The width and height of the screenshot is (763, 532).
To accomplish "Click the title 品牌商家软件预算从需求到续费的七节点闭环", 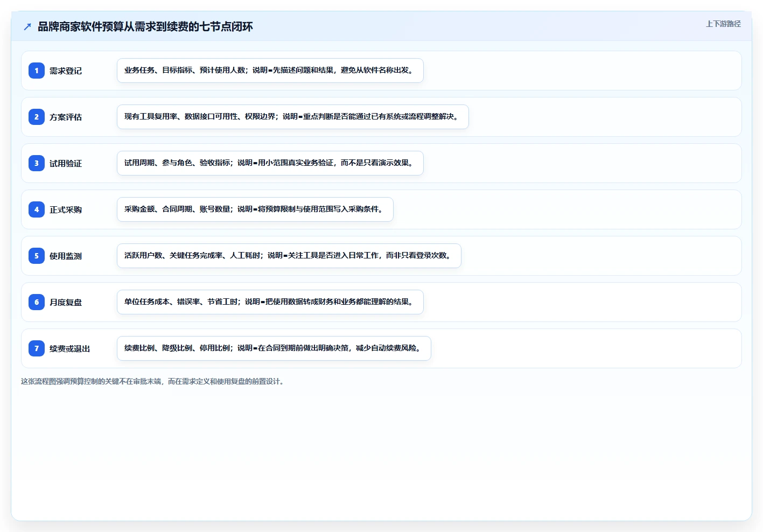I will (145, 26).
